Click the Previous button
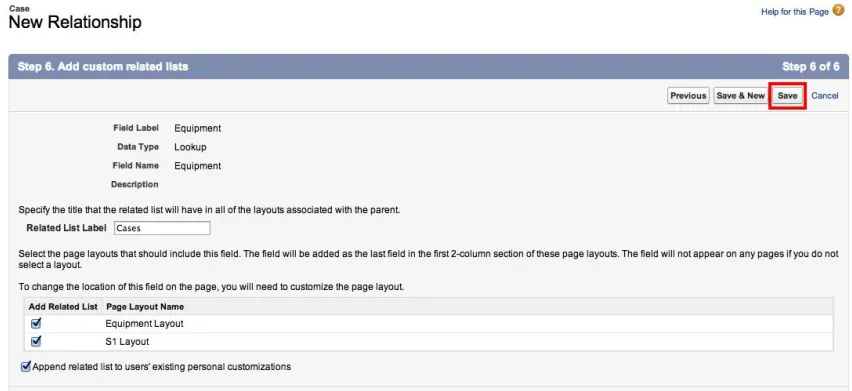Image resolution: width=852 pixels, height=391 pixels. point(688,96)
